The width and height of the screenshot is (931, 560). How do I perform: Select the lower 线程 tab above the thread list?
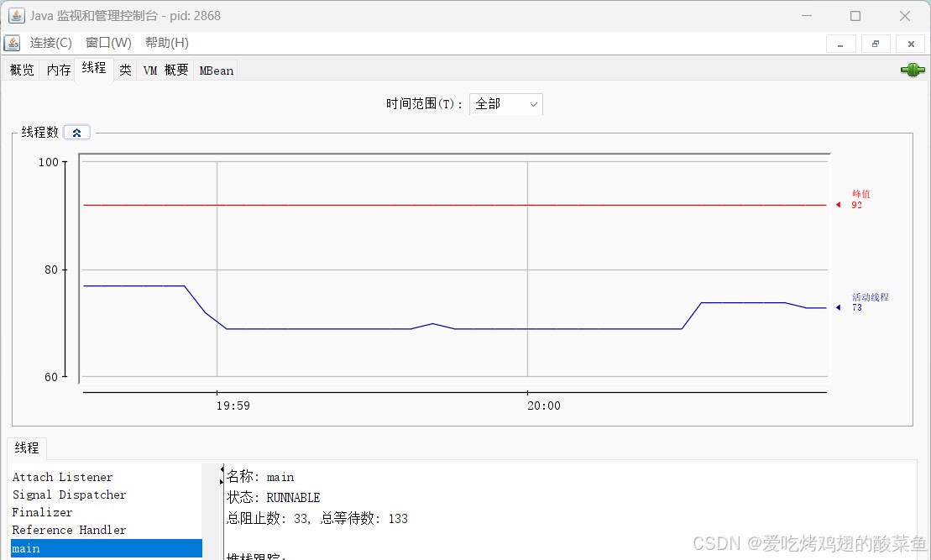click(x=27, y=447)
